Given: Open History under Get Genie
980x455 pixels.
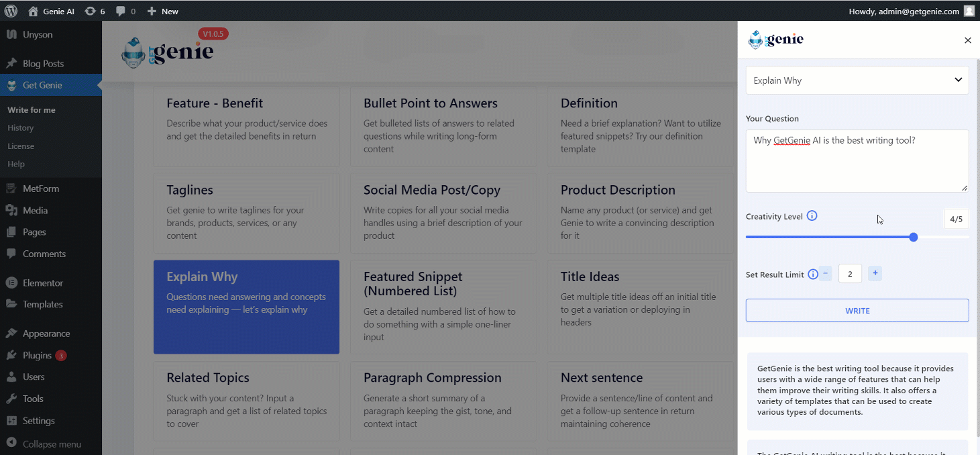Looking at the screenshot, I should (21, 128).
